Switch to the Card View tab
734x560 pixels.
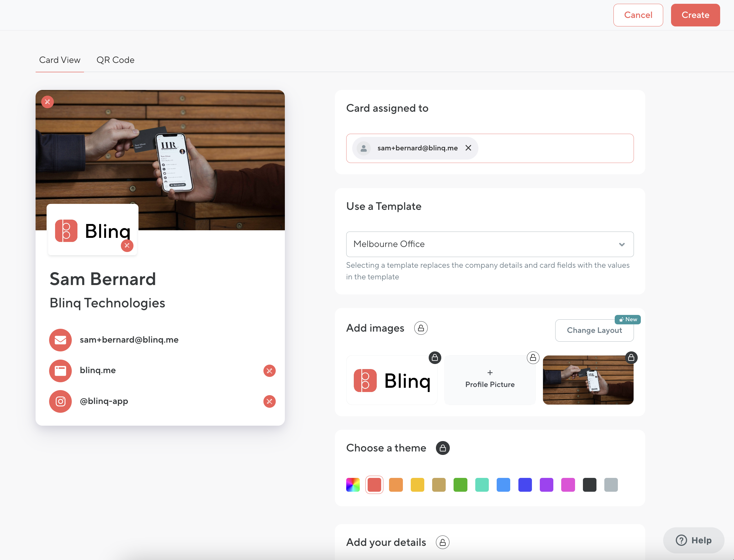(x=60, y=60)
